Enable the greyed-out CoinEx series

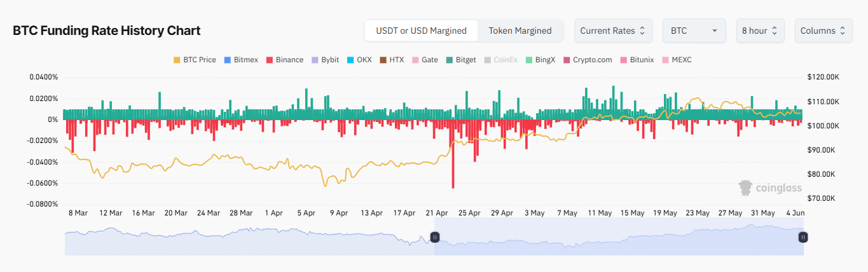click(x=501, y=60)
